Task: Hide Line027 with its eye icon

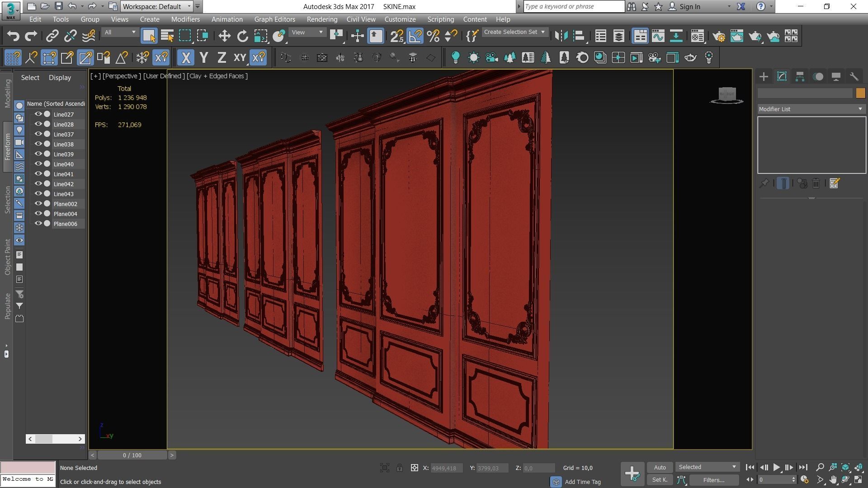Action: (x=38, y=114)
